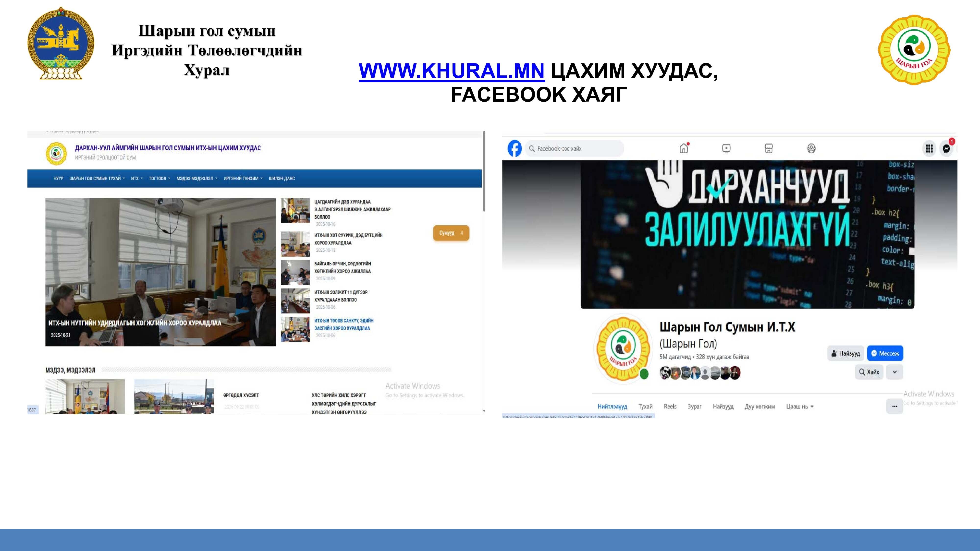The height and width of the screenshot is (551, 980).
Task: Expand ШАРЫН ГОЛ СУМЫН ТУХАЙ menu
Action: (97, 178)
